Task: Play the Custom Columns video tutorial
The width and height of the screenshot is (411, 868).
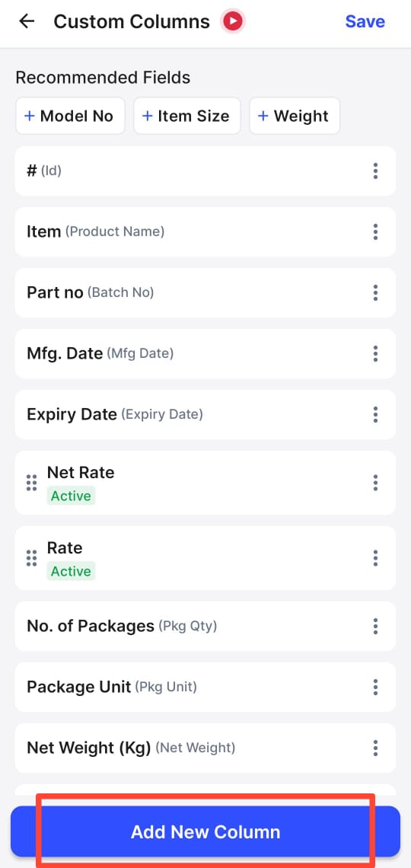Action: (233, 21)
